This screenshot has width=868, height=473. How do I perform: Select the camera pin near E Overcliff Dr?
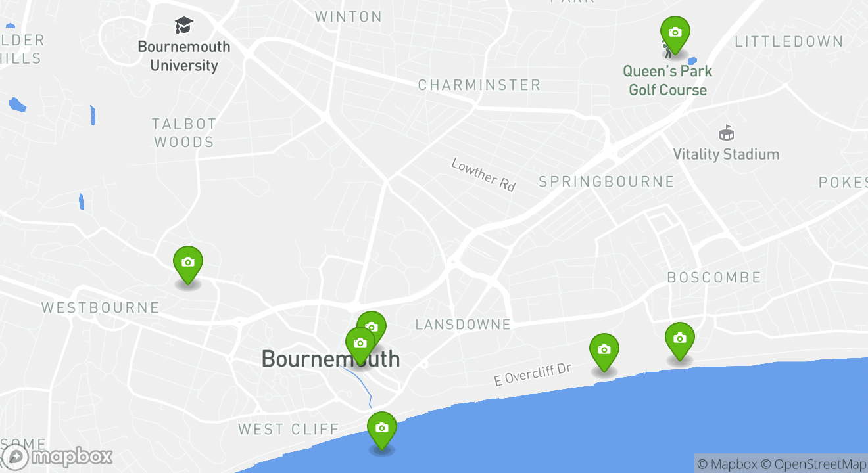pos(604,351)
